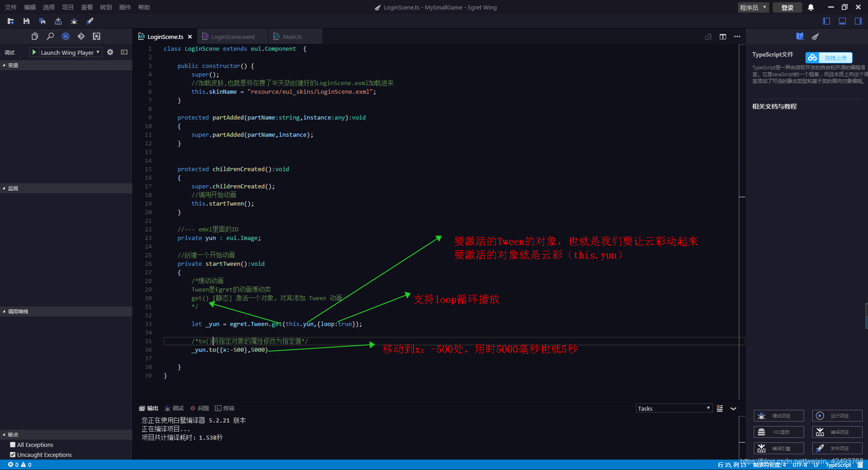Click the 拖拽上传 upload button

click(829, 58)
